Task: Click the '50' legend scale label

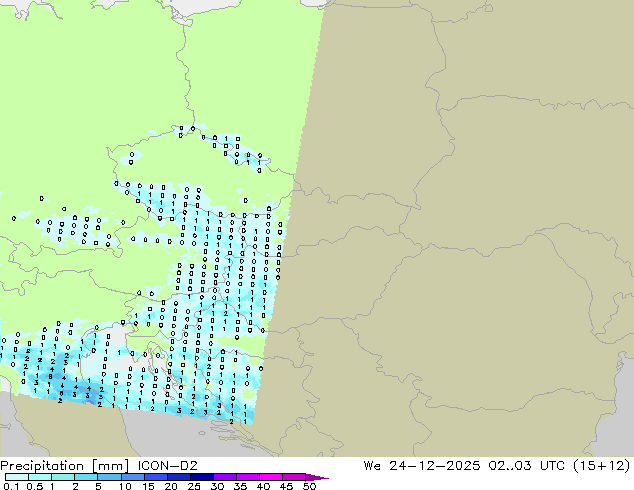Action: tap(309, 486)
